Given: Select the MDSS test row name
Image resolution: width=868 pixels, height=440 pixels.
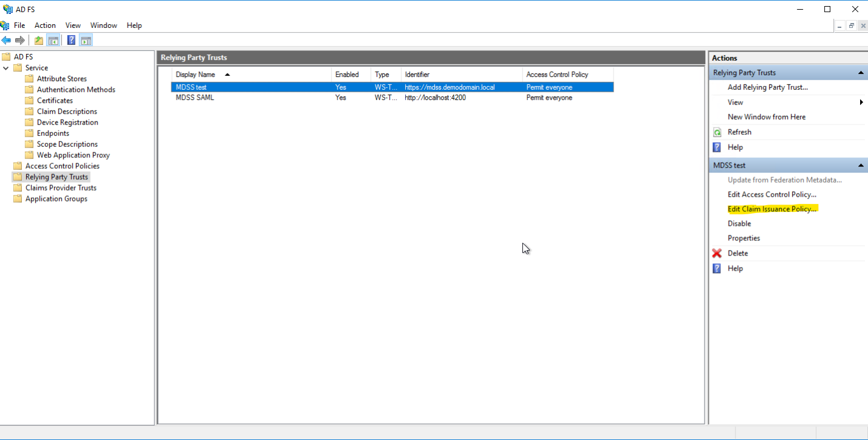Looking at the screenshot, I should (x=191, y=87).
